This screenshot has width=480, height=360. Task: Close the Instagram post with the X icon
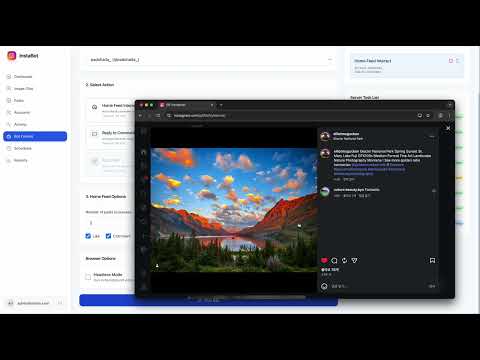pos(448,128)
